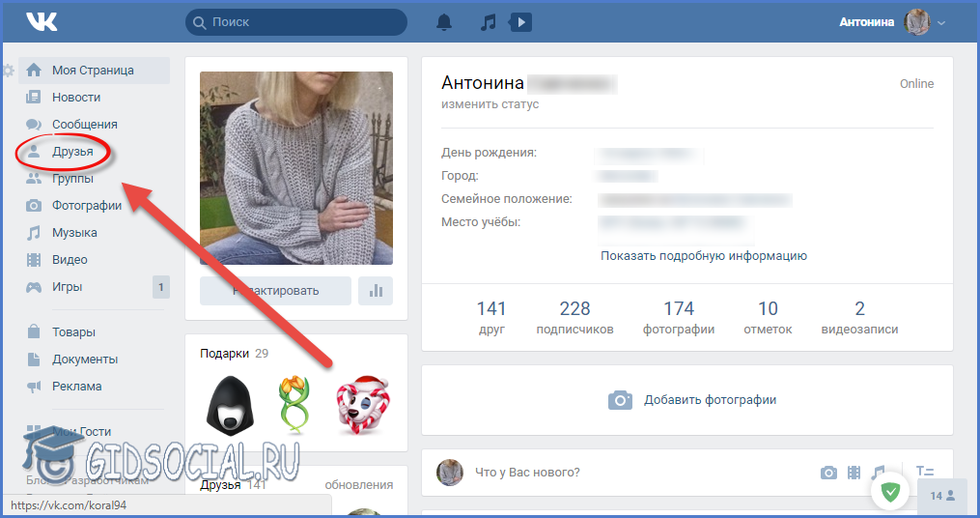Click the обновления link in friends block
980x518 pixels.
(x=359, y=485)
